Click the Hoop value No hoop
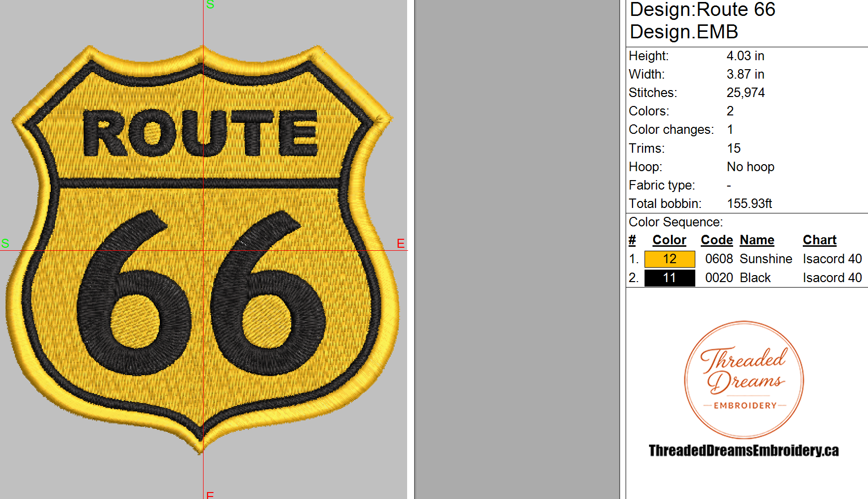This screenshot has width=868, height=499. [x=751, y=167]
